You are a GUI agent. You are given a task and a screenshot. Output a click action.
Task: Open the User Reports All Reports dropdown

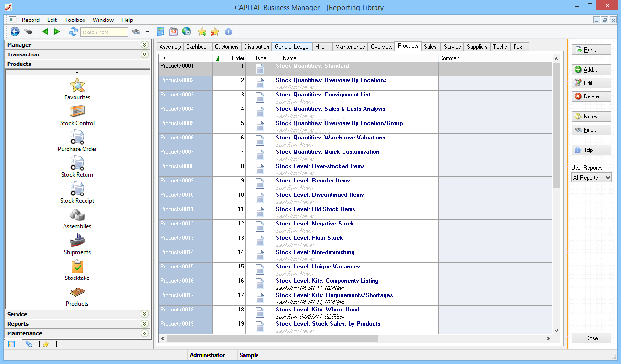pyautogui.click(x=591, y=178)
